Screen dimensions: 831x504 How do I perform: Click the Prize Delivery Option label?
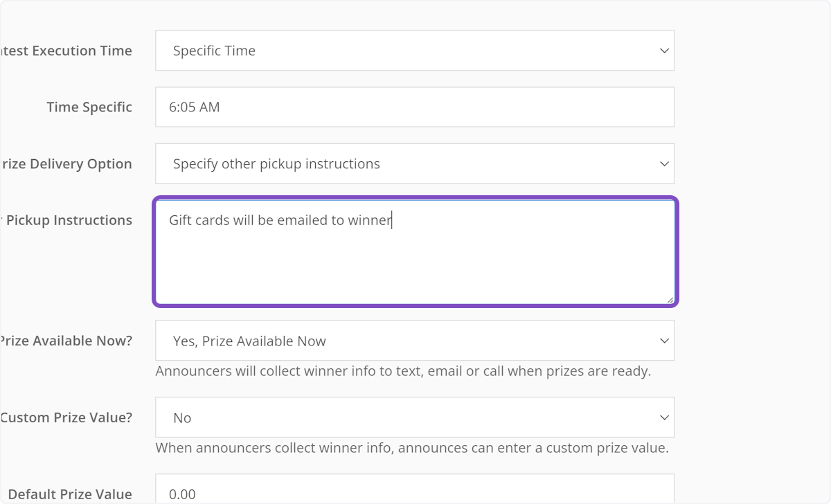pyautogui.click(x=66, y=163)
